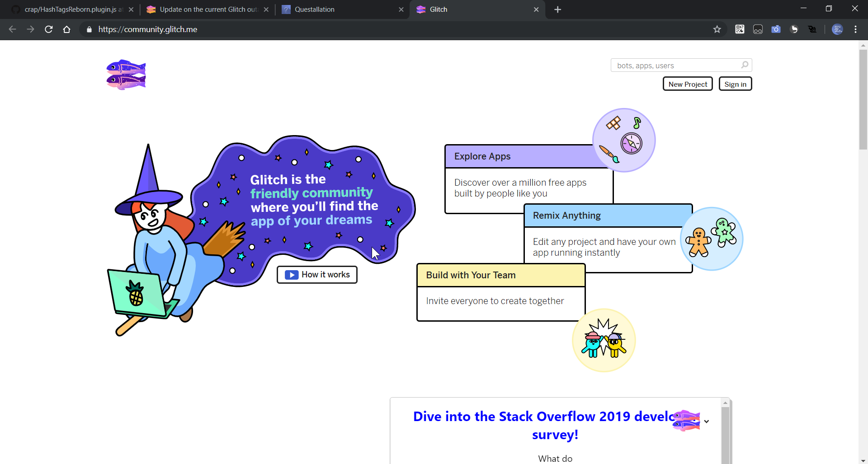Click the page scrollbar up arrow
The image size is (868, 464).
[x=863, y=45]
